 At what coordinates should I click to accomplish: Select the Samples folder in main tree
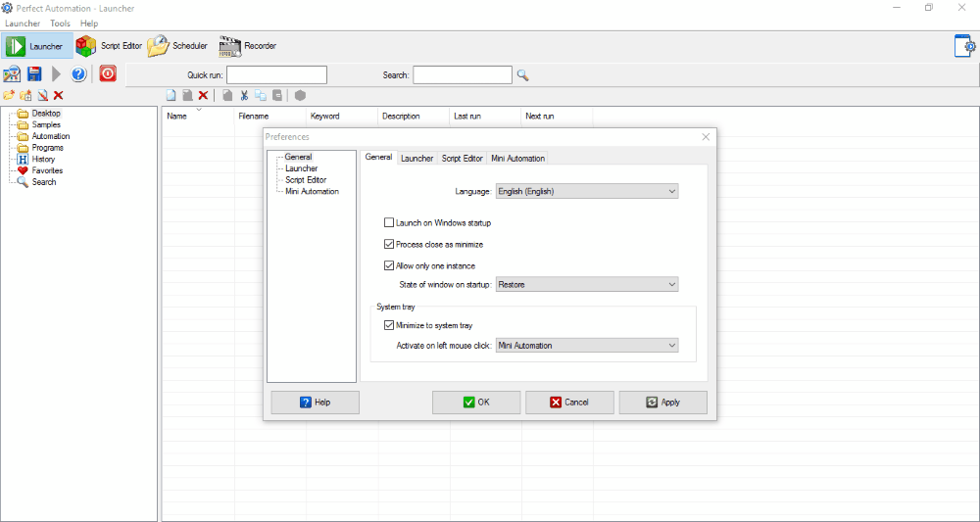(46, 125)
